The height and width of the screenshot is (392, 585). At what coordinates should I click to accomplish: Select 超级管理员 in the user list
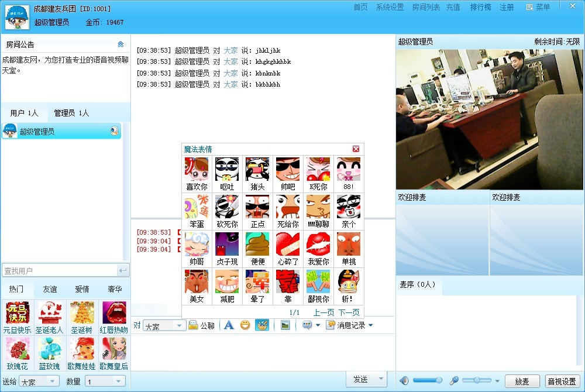61,131
